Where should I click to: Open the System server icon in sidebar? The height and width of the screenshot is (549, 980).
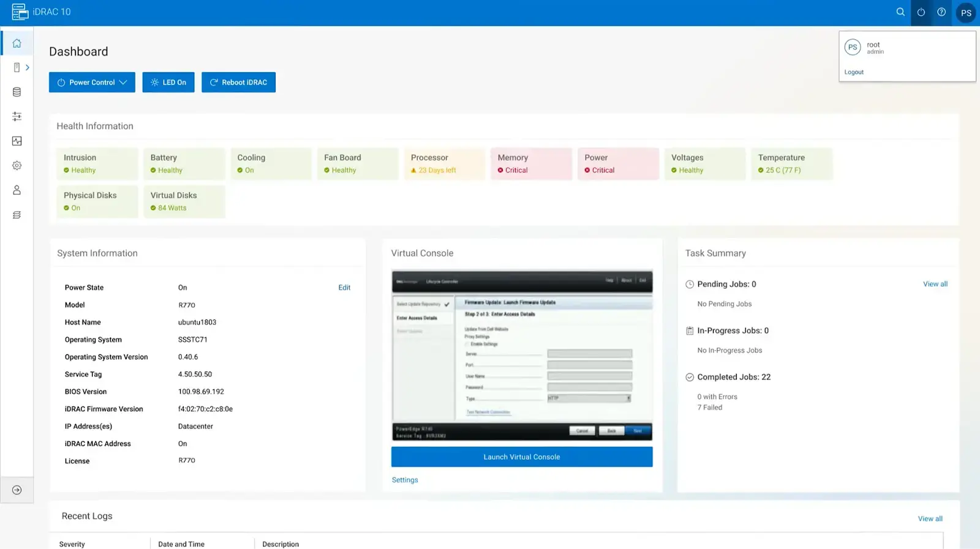17,67
